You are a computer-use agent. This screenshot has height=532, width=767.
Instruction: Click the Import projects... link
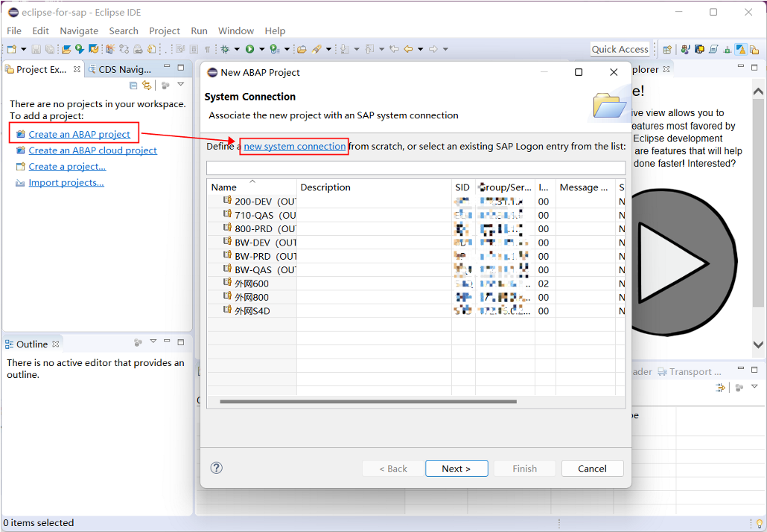pyautogui.click(x=66, y=183)
